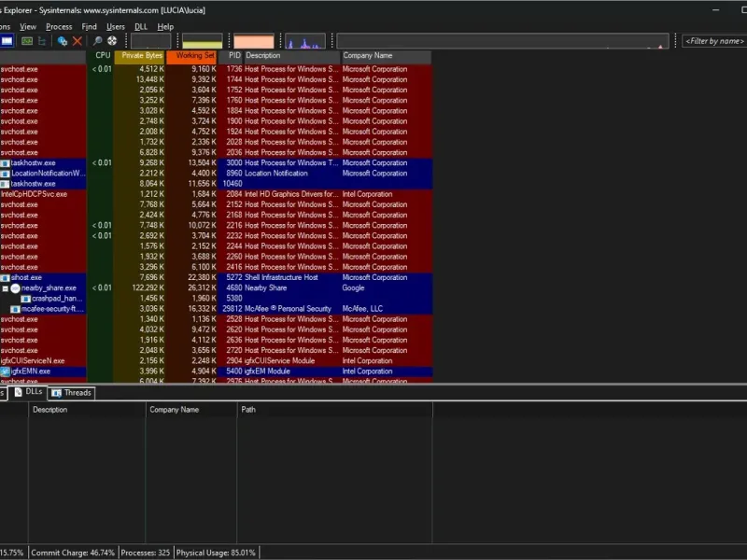Click the Find handle or DLL magnifier icon
Viewport: 747px width, 560px height.
click(97, 41)
